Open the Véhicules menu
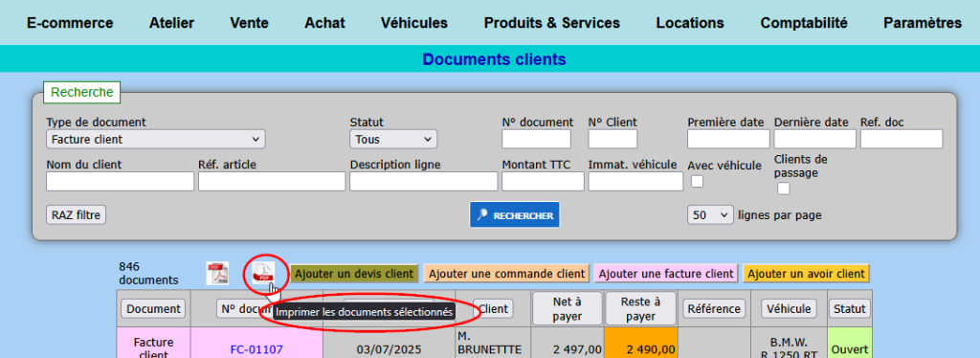Image resolution: width=980 pixels, height=358 pixels. point(414,23)
